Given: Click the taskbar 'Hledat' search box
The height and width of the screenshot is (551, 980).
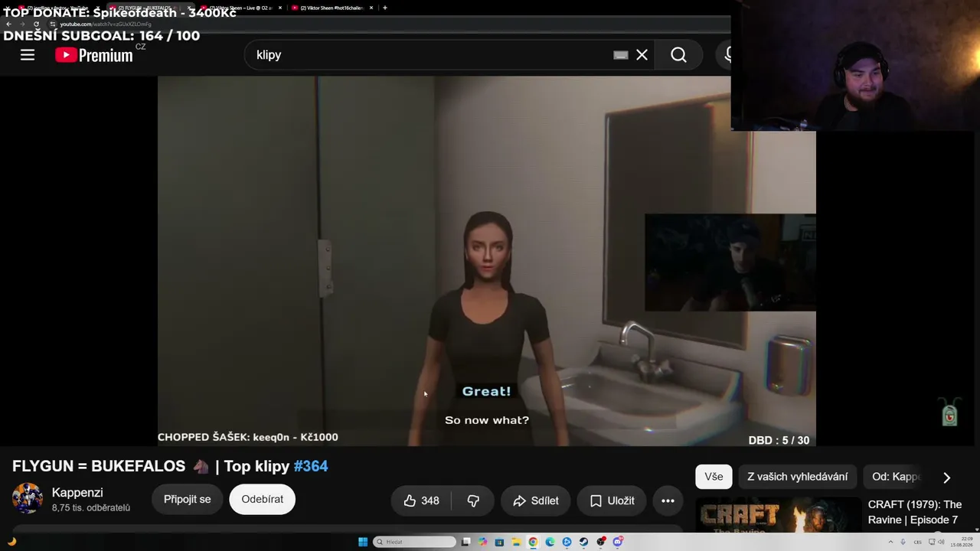Looking at the screenshot, I should [414, 542].
